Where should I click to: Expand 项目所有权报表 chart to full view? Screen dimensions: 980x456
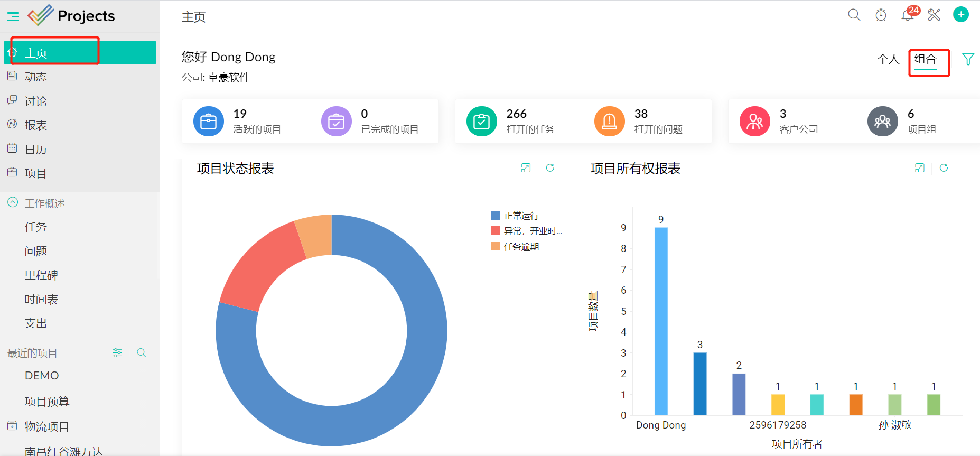(919, 168)
